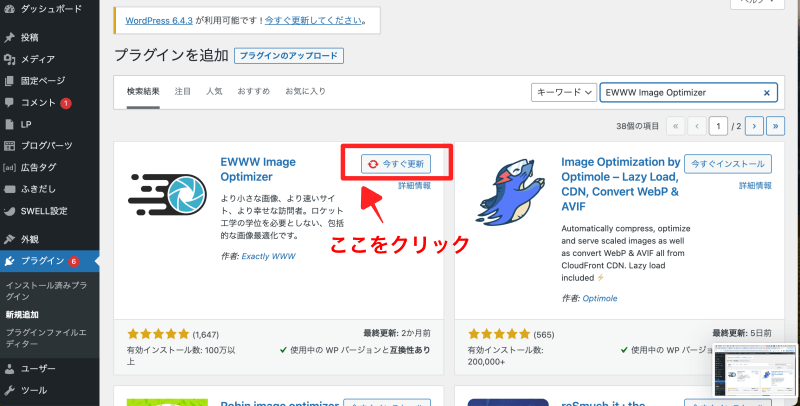Viewport: 800px width, 406px height.
Task: Open Image Optimization by Optimole title
Action: point(620,184)
